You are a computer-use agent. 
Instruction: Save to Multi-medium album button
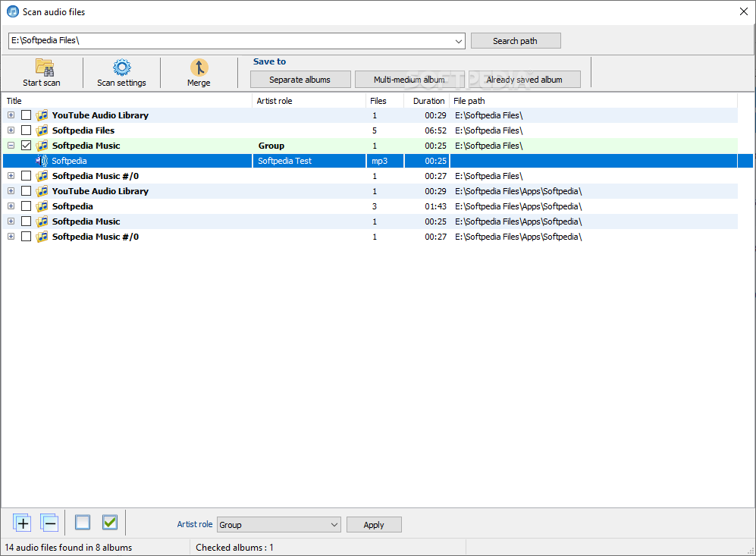409,80
